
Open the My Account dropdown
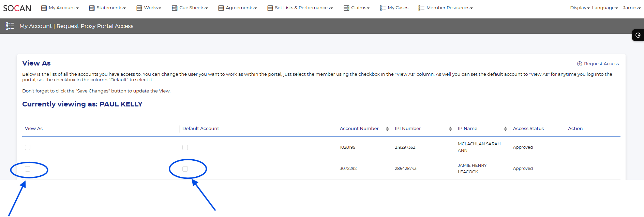click(x=60, y=8)
